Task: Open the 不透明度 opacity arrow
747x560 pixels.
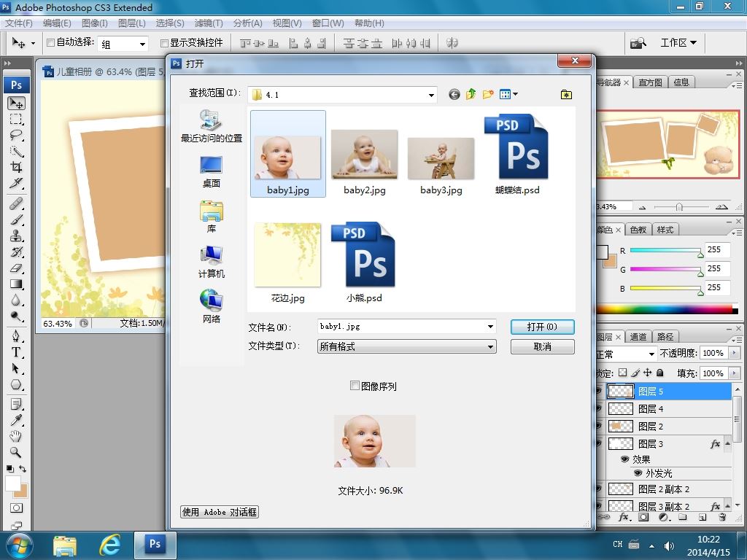Action: pyautogui.click(x=734, y=353)
